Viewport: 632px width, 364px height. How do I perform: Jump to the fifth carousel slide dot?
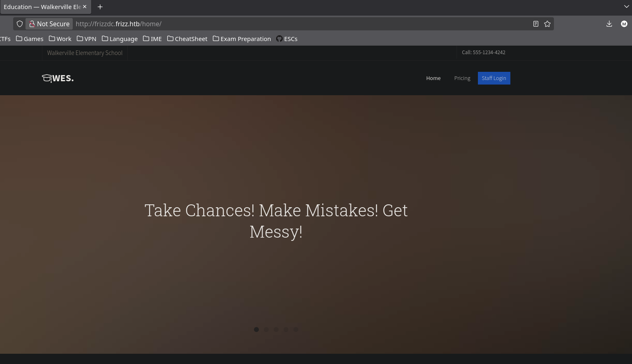click(x=296, y=330)
